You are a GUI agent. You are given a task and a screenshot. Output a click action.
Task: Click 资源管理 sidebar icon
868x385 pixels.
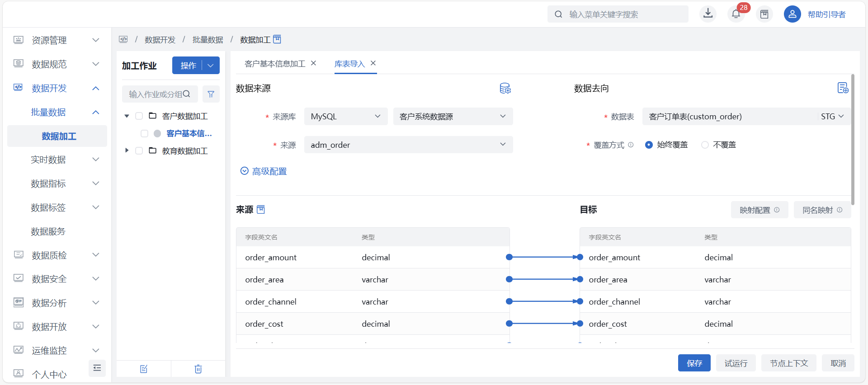[18, 40]
